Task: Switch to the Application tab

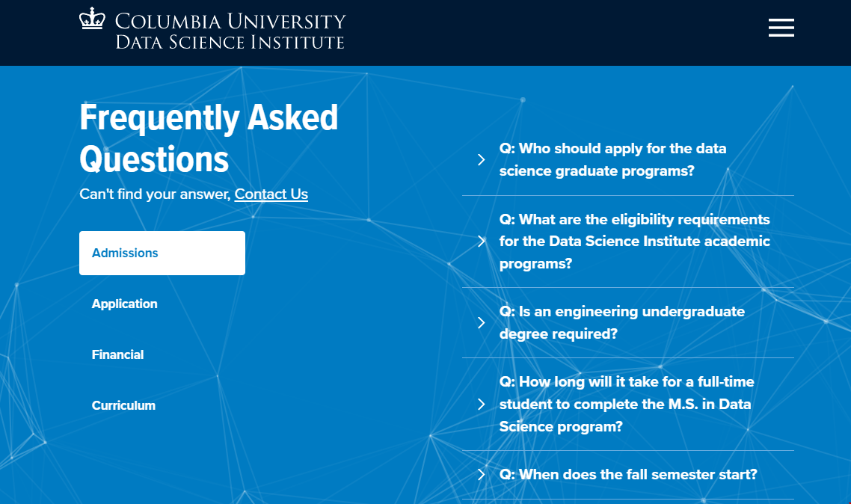Action: click(x=124, y=304)
